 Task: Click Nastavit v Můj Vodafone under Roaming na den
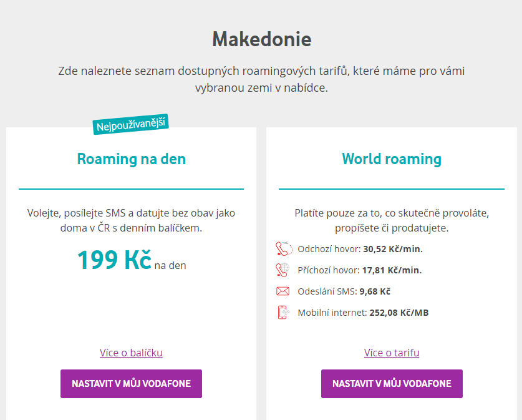(131, 384)
